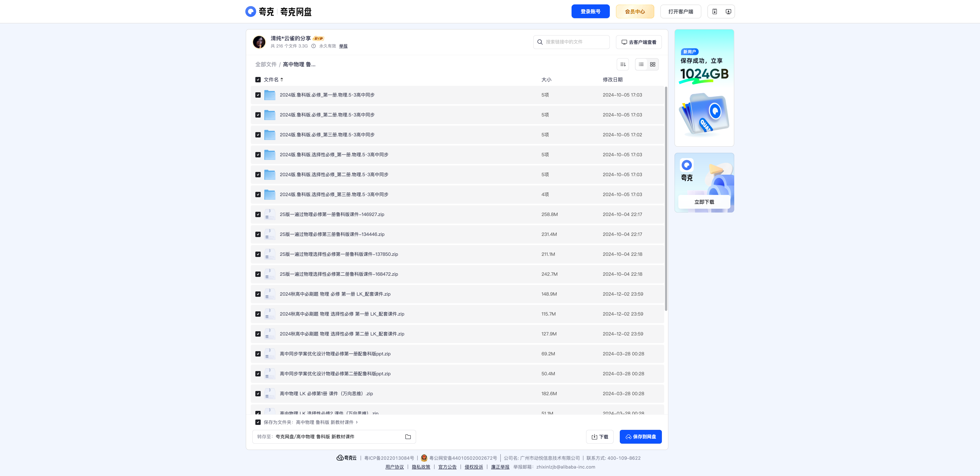Click 举报 link
Viewport: 980px width, 476px height.
coord(343,46)
